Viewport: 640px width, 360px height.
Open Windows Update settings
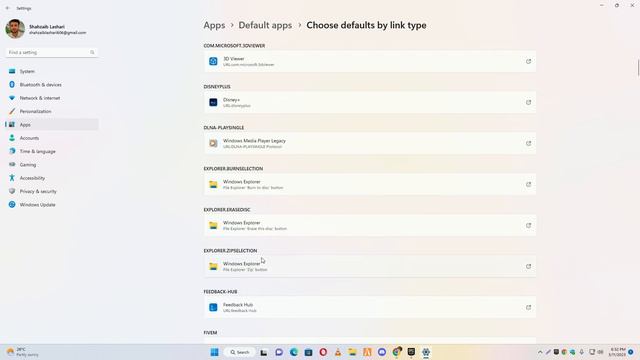(x=51, y=204)
